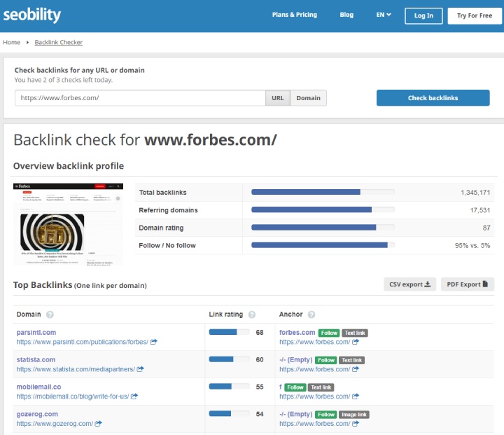Click the Referring domains progress bar

(323, 209)
